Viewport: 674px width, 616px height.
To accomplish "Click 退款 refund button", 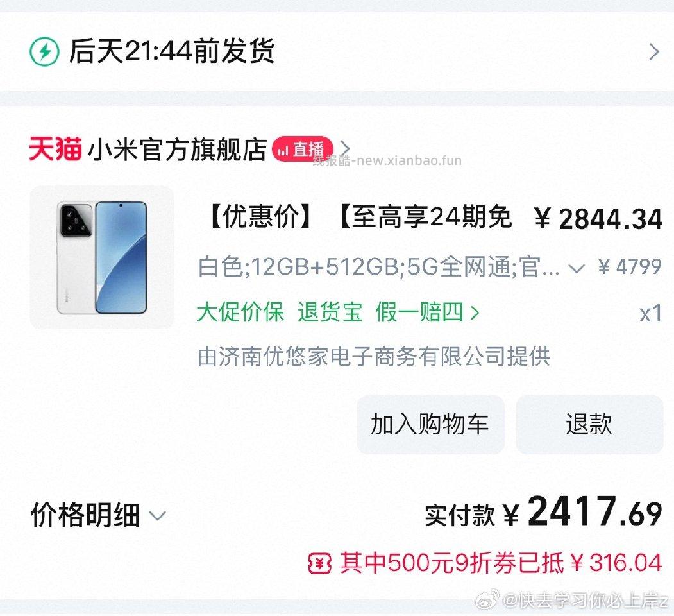I will [589, 425].
